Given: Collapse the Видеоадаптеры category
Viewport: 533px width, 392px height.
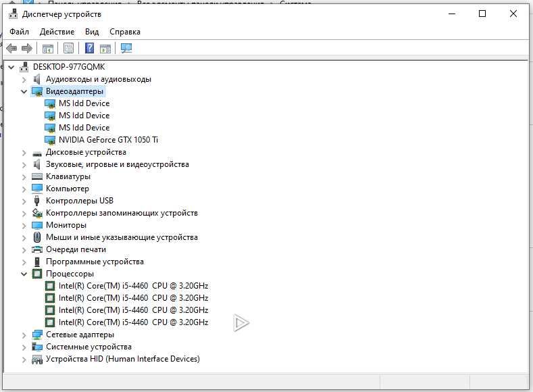Looking at the screenshot, I should pyautogui.click(x=24, y=91).
